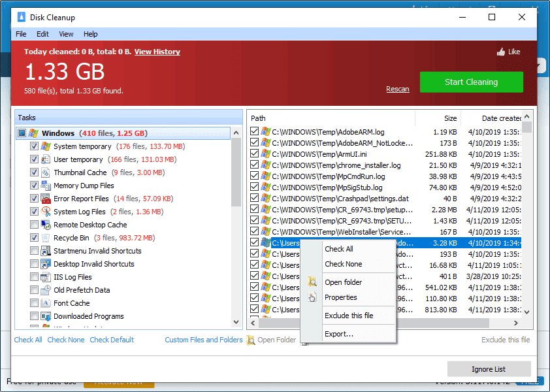The width and height of the screenshot is (550, 392).
Task: Click the System Log Files icon
Action: pyautogui.click(x=46, y=212)
